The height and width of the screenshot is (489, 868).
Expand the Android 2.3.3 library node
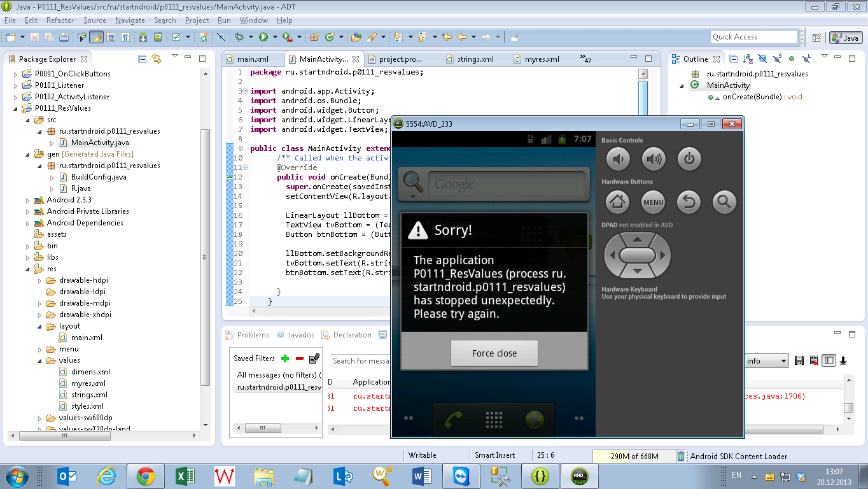coord(27,200)
